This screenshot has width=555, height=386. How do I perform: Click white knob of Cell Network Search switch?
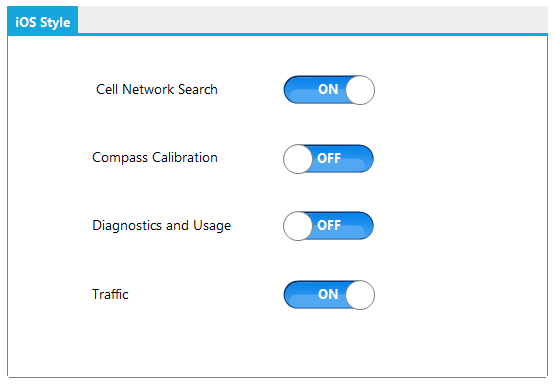coord(360,90)
